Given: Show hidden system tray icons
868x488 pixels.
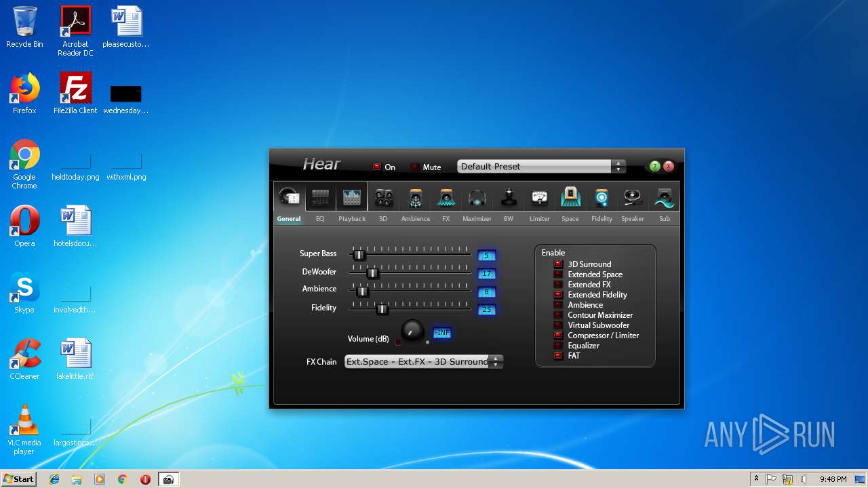Looking at the screenshot, I should (x=756, y=479).
